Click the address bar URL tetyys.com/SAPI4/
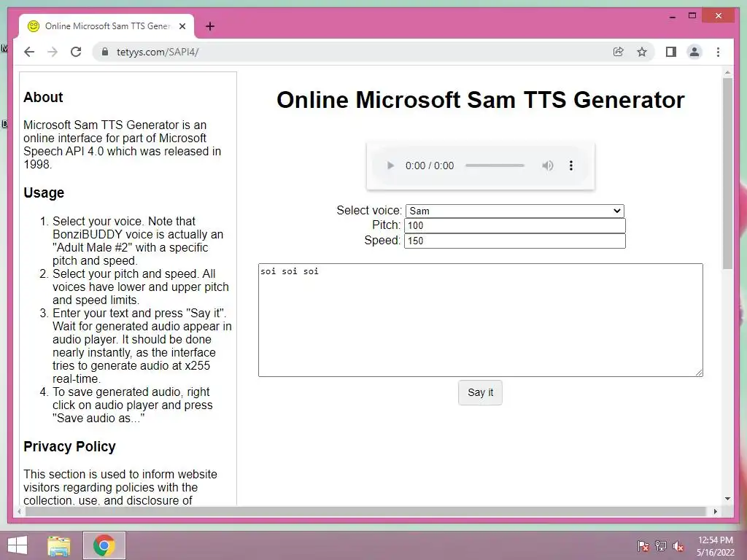 [x=158, y=52]
